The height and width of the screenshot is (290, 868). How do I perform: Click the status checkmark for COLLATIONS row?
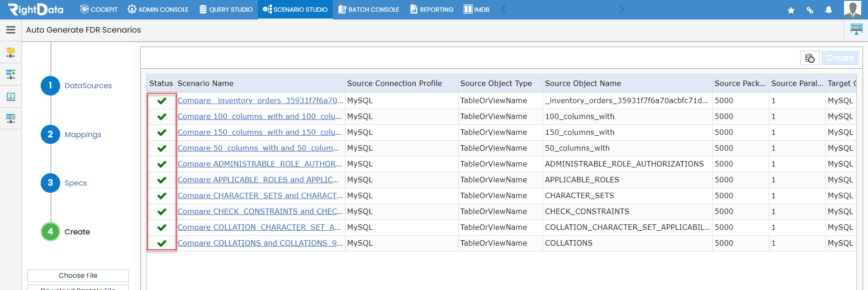(x=161, y=243)
